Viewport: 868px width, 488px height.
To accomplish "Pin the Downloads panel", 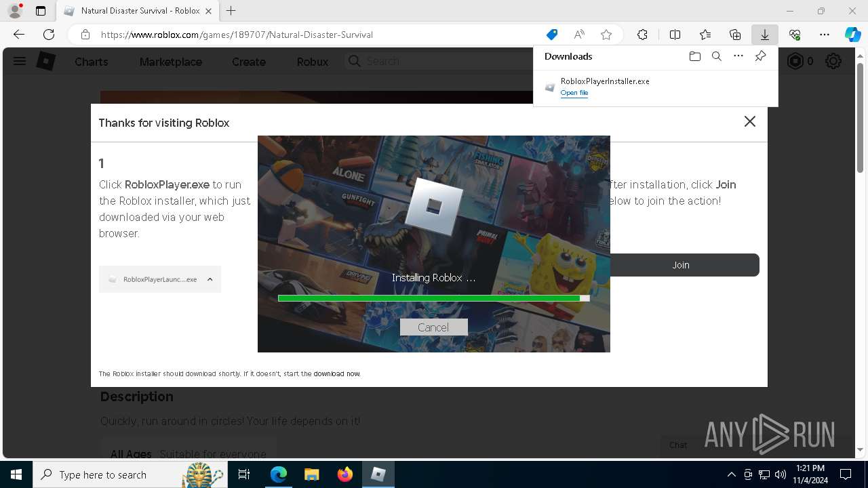I will click(760, 56).
